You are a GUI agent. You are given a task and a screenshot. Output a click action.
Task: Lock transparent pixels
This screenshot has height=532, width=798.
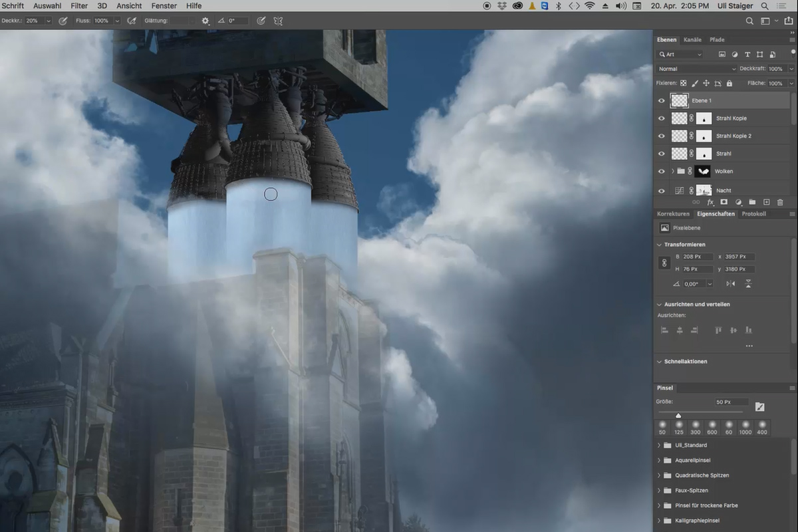pos(683,83)
